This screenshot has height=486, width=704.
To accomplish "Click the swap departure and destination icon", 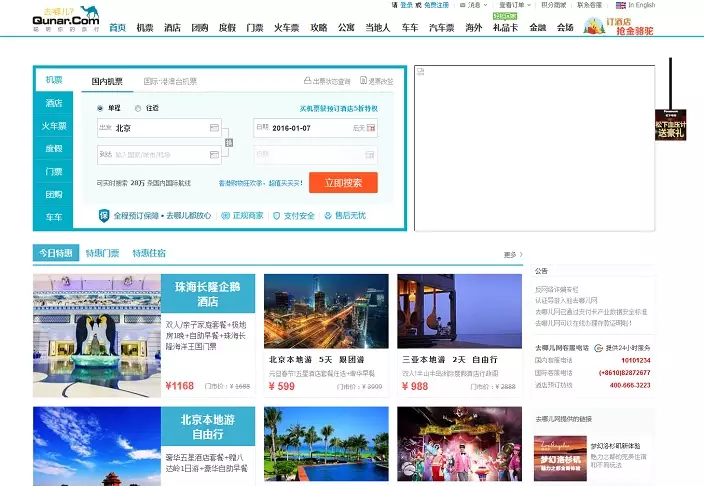I will pos(229,142).
